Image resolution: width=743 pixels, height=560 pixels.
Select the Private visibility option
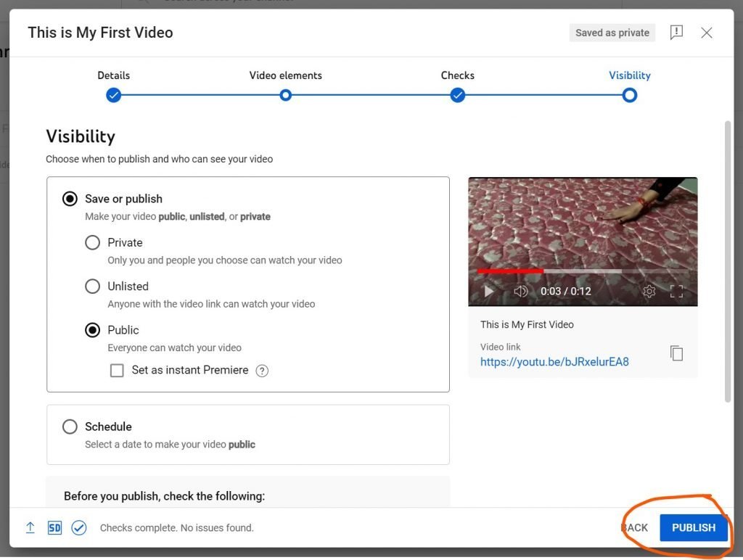tap(93, 243)
